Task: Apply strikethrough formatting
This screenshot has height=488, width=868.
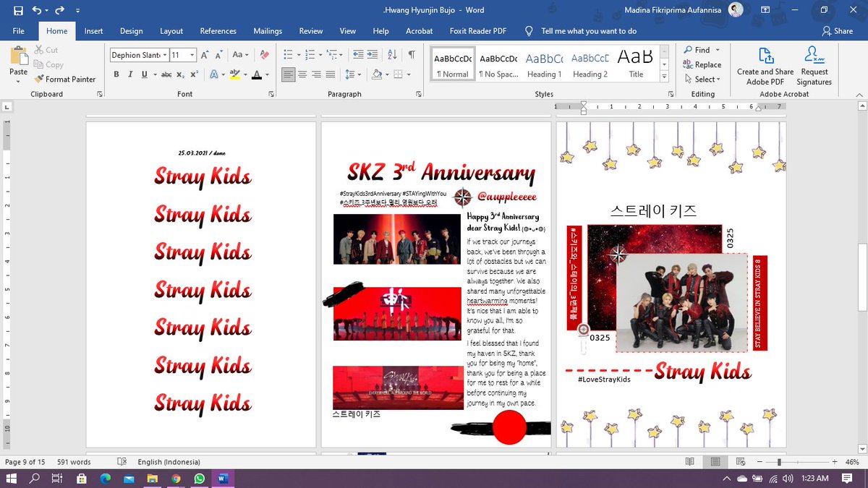Action: coord(166,74)
